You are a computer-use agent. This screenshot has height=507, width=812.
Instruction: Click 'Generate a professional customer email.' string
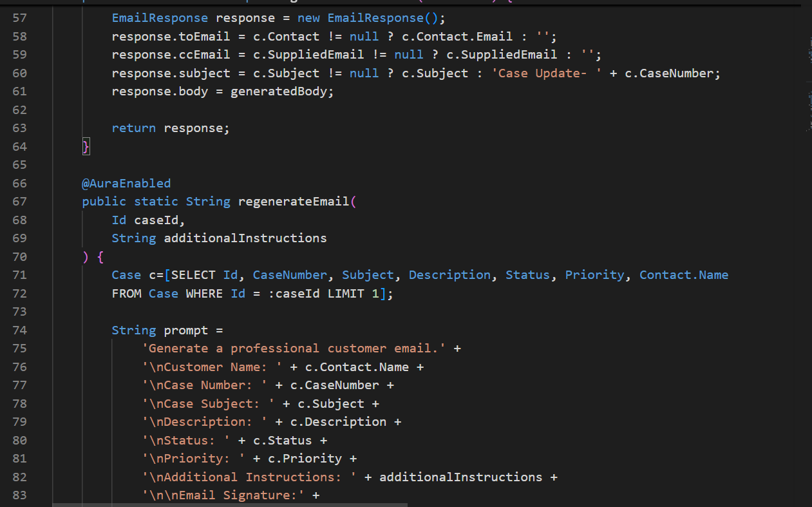click(x=294, y=349)
